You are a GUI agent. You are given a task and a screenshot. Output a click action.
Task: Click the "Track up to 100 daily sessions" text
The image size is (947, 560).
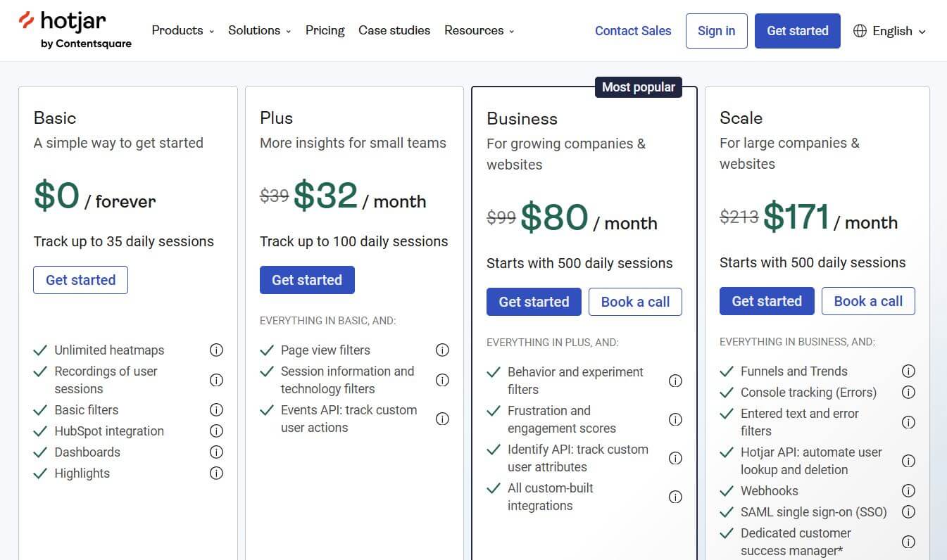(x=353, y=241)
